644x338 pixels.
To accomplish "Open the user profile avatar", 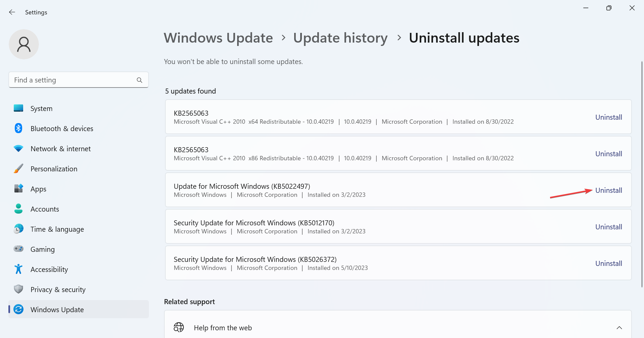I will tap(24, 44).
